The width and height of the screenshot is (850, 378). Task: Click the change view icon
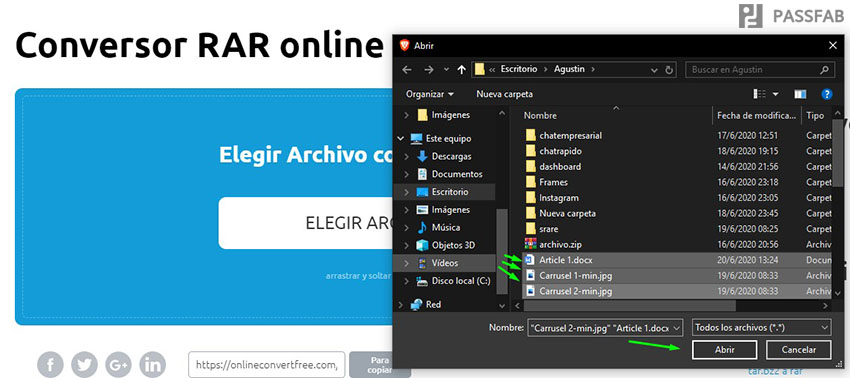[x=759, y=94]
